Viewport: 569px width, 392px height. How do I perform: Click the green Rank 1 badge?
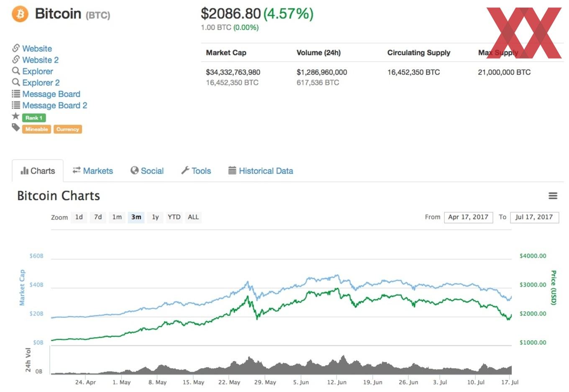(34, 118)
